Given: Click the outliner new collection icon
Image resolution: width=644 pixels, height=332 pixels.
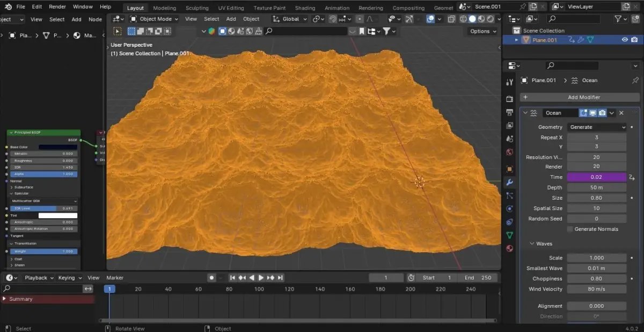Looking at the screenshot, I should [635, 19].
